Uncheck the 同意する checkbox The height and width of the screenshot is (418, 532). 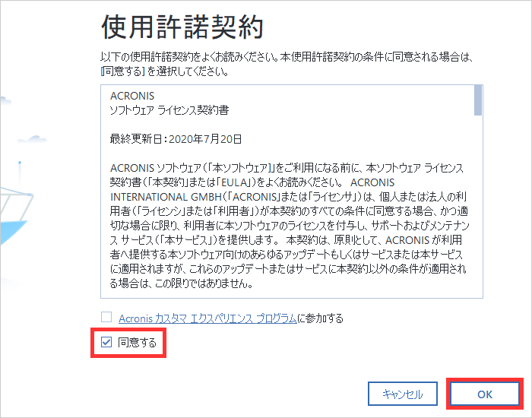tap(106, 342)
